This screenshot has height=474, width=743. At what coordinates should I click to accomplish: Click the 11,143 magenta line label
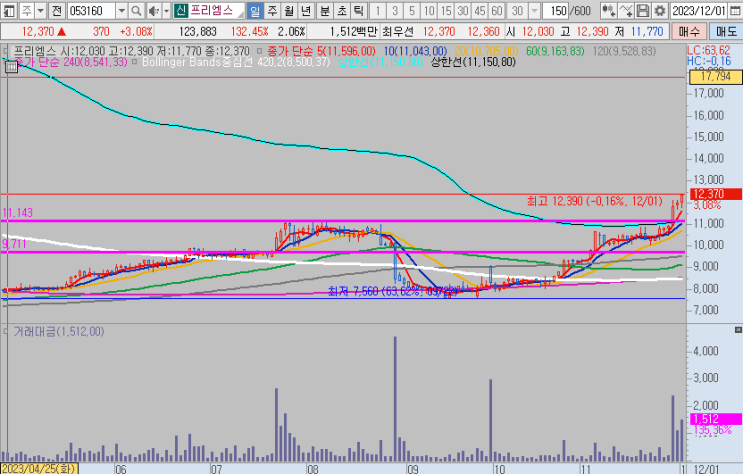point(18,213)
